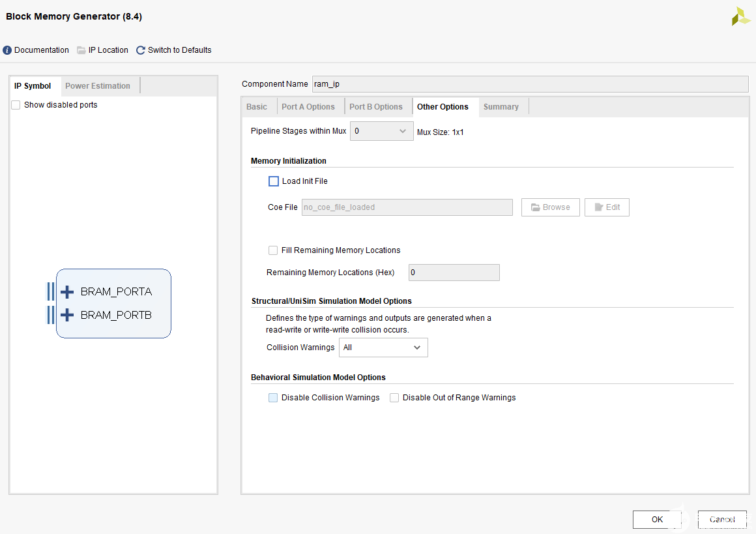The height and width of the screenshot is (534, 756).
Task: Click the Browse folder button for Coe File
Action: pos(550,207)
